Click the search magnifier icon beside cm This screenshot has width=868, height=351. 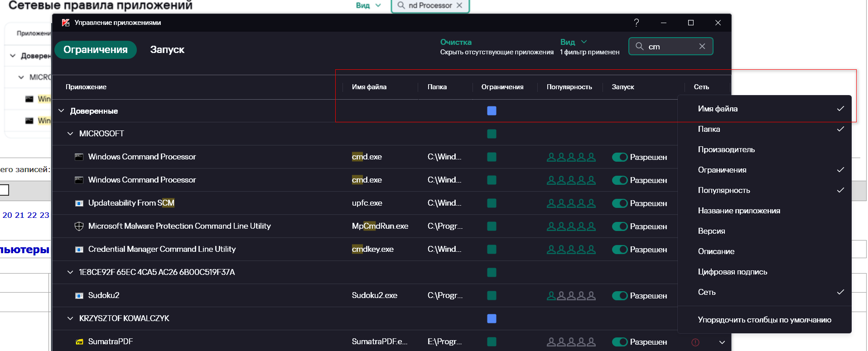point(640,46)
